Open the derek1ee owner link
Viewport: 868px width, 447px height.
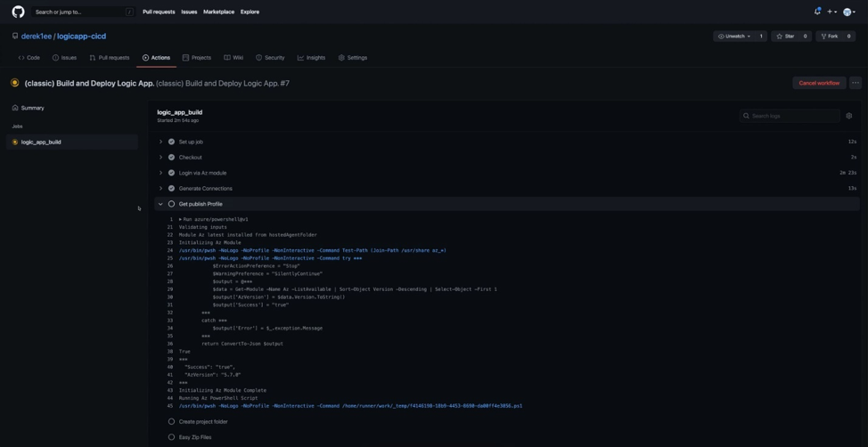coord(36,36)
